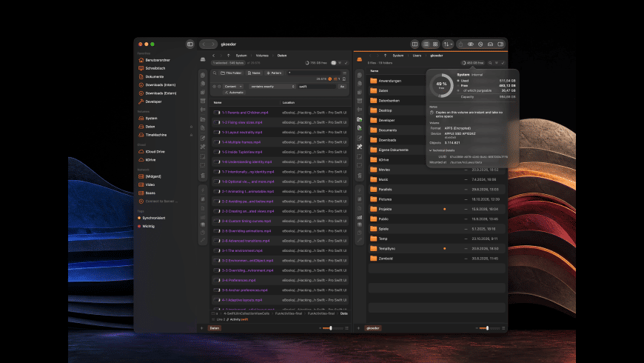Open the Zombold folder
This screenshot has height=363, width=644.
coord(385,259)
